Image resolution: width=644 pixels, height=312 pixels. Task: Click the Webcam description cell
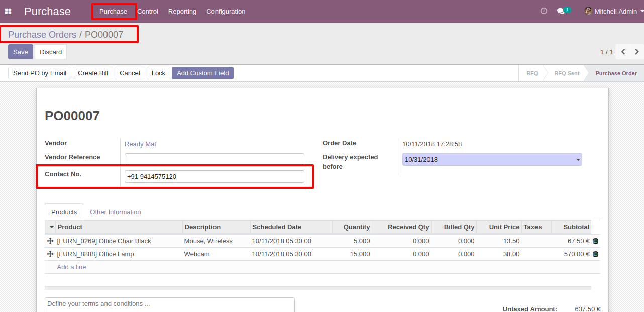pos(216,254)
